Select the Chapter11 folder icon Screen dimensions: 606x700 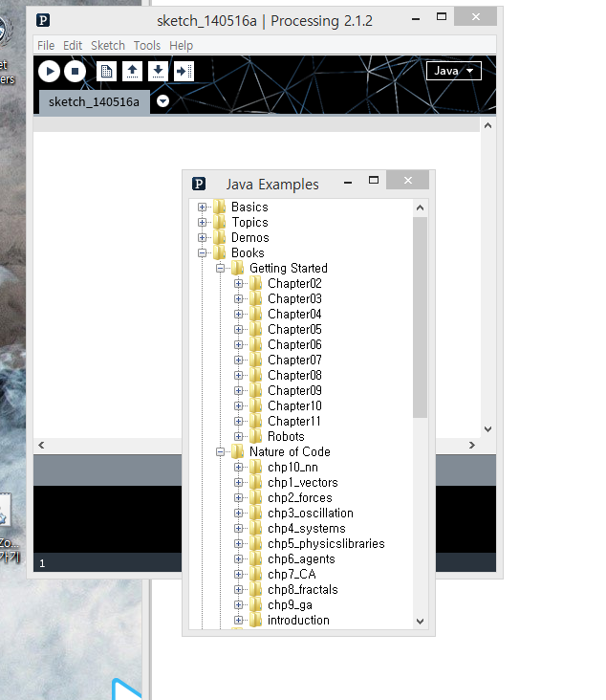tap(256, 421)
